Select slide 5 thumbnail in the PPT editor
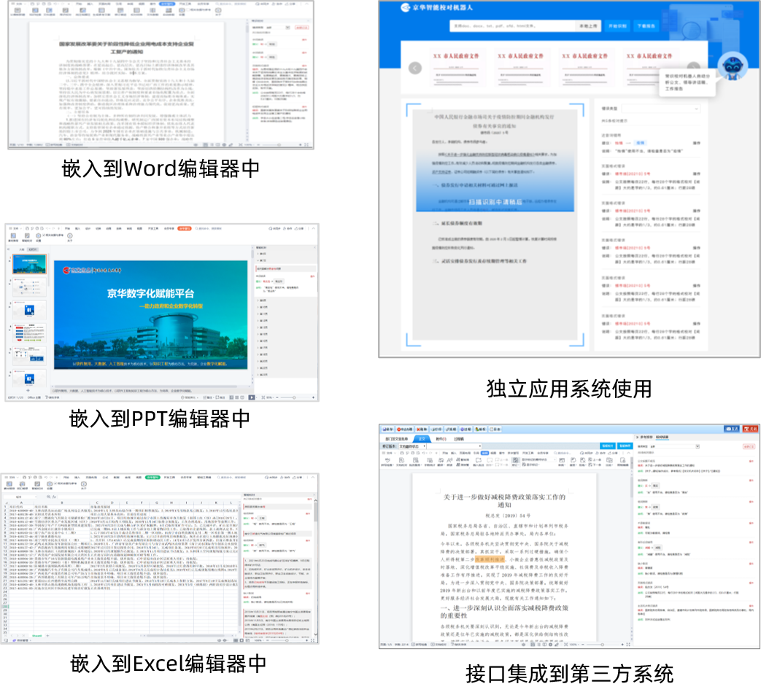 [29, 356]
